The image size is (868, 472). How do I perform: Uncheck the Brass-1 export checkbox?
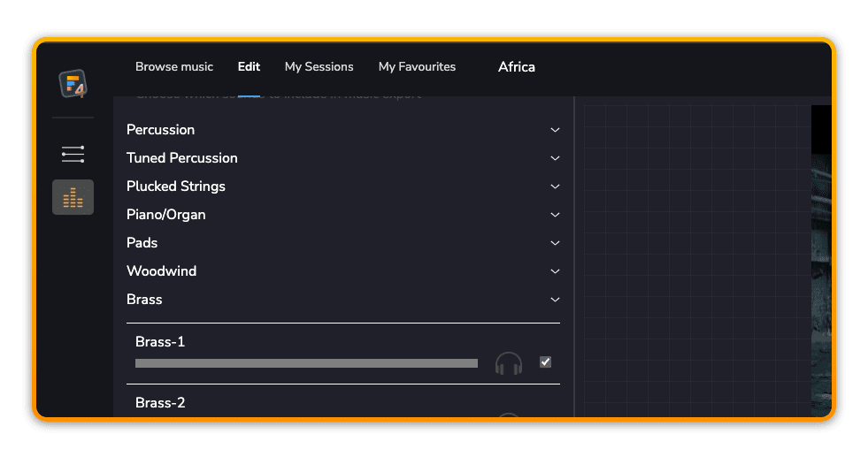click(545, 362)
